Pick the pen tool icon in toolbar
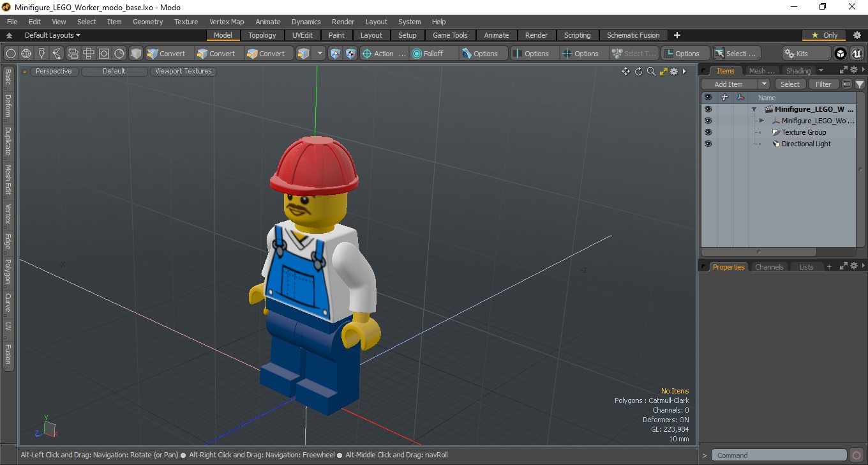Screen dimensions: 868x465 [41, 54]
